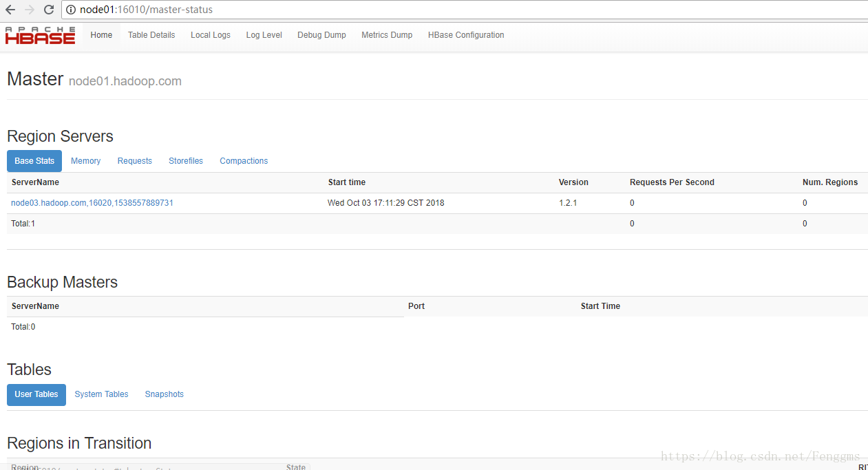Open HBase Configuration page
Image resolution: width=868 pixels, height=470 pixels.
(466, 35)
